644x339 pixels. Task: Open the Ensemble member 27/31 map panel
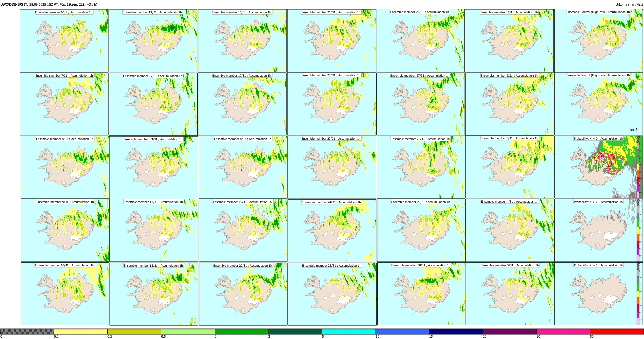pos(421,104)
